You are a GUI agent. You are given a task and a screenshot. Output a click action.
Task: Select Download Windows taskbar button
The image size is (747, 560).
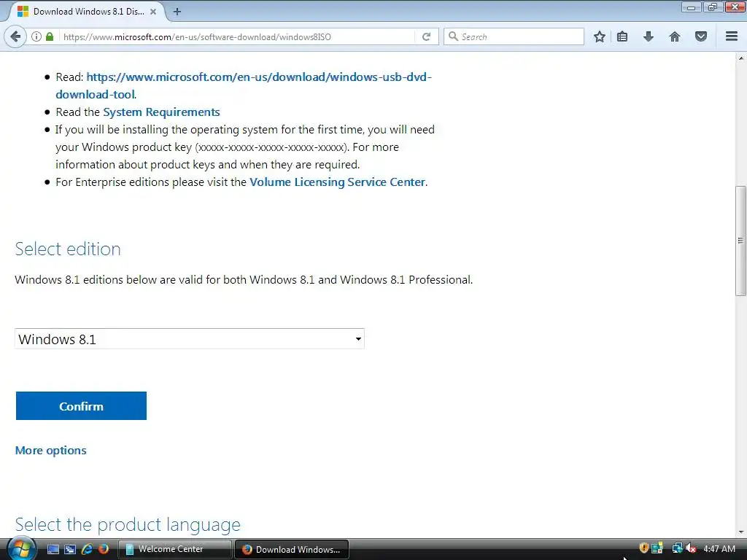coord(292,549)
